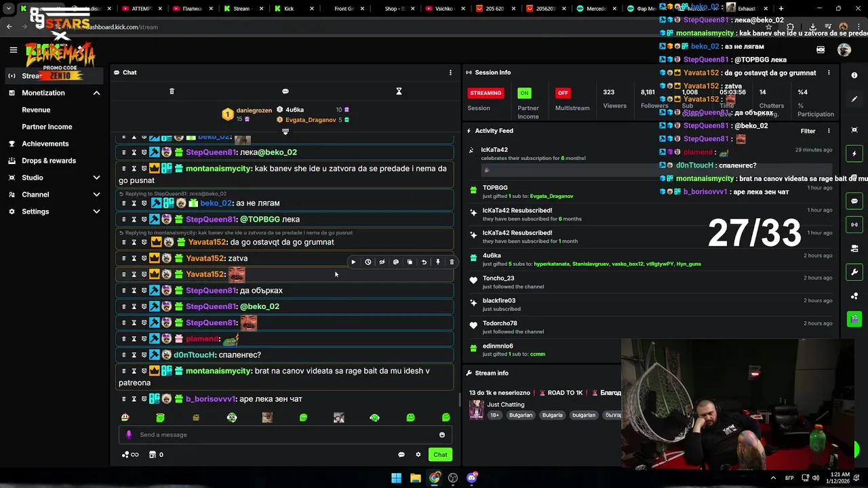Click the pin icon in message hover toolbar
Image resolution: width=868 pixels, height=488 pixels.
coord(438,262)
